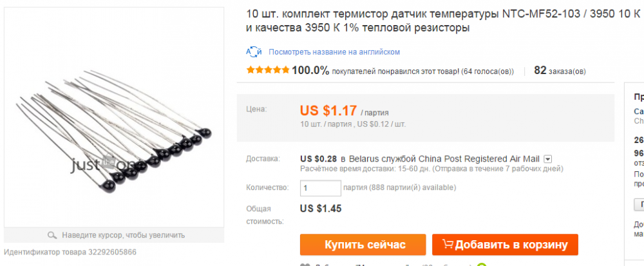Click the translate icon beside the English title link
Viewport: 644px width, 266px height.
coord(254,52)
